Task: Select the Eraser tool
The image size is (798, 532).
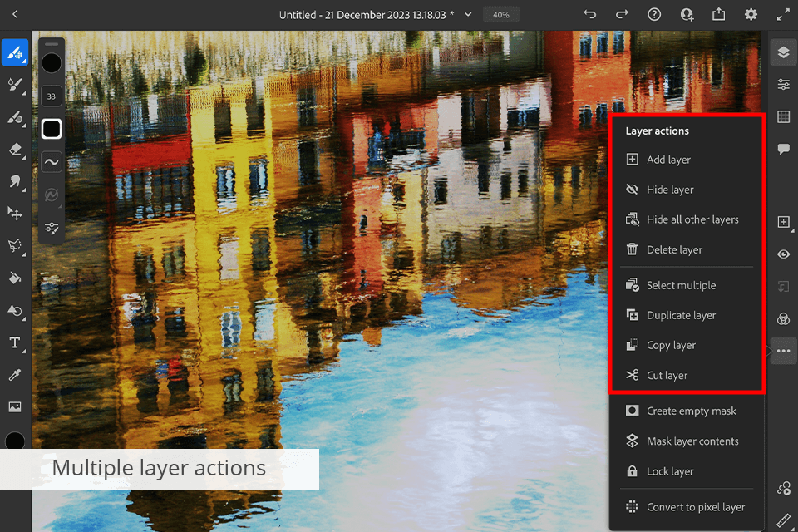Action: (15, 149)
